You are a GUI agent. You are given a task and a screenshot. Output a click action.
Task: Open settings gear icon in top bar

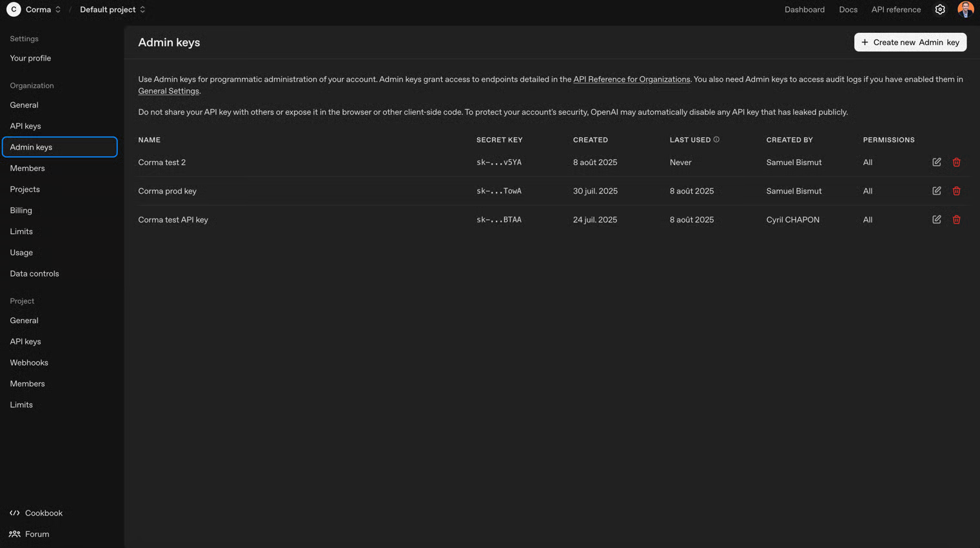(939, 10)
